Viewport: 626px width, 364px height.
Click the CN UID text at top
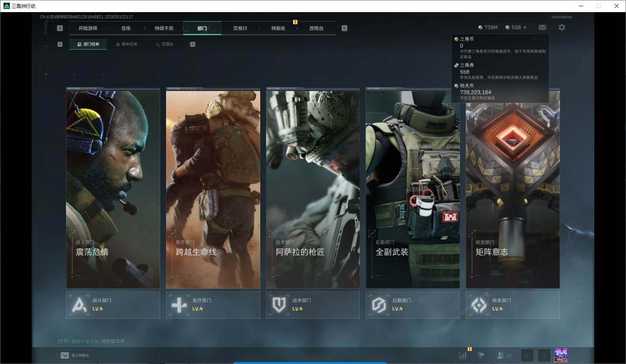coord(87,17)
